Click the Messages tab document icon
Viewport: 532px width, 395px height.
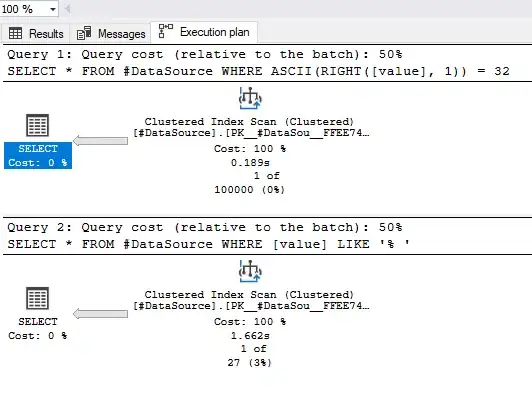click(x=84, y=33)
